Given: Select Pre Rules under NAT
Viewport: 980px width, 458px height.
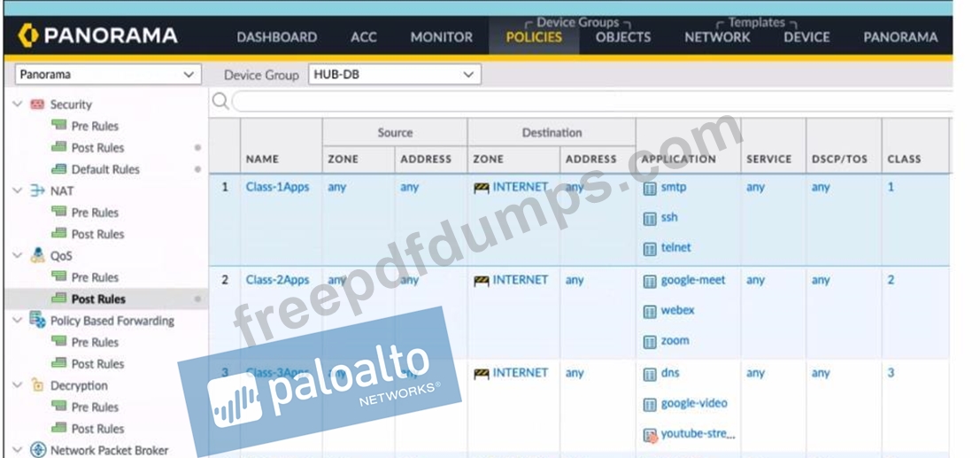Looking at the screenshot, I should [x=94, y=213].
